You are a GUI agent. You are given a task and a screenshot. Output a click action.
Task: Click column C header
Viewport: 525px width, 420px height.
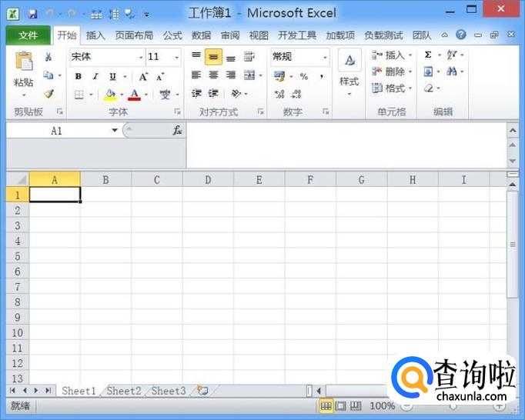pyautogui.click(x=157, y=180)
